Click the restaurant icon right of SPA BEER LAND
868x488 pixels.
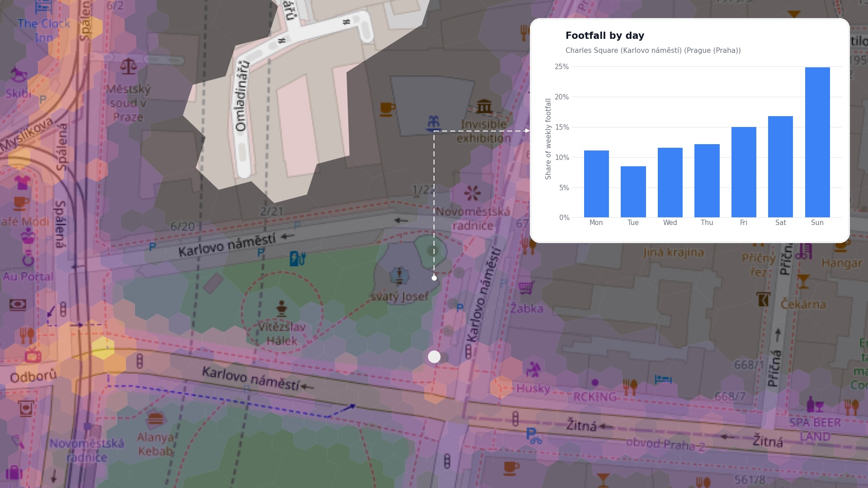tap(852, 407)
